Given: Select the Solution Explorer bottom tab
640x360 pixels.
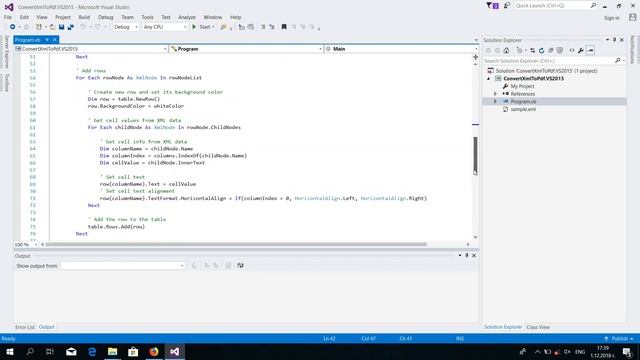Looking at the screenshot, I should coord(503,327).
